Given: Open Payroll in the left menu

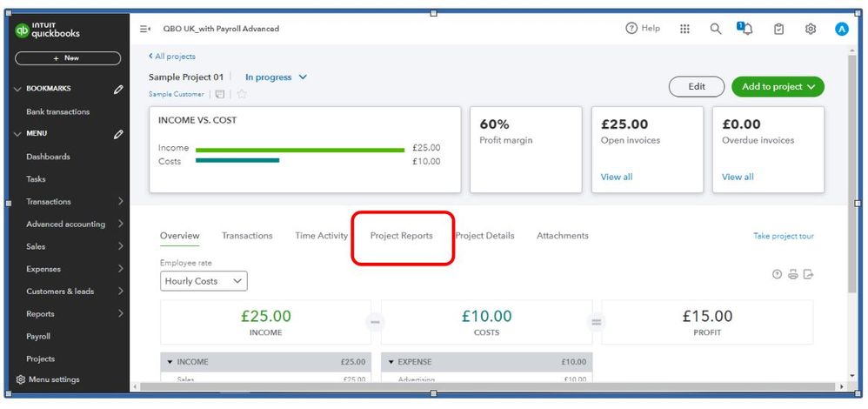Looking at the screenshot, I should pyautogui.click(x=38, y=336).
